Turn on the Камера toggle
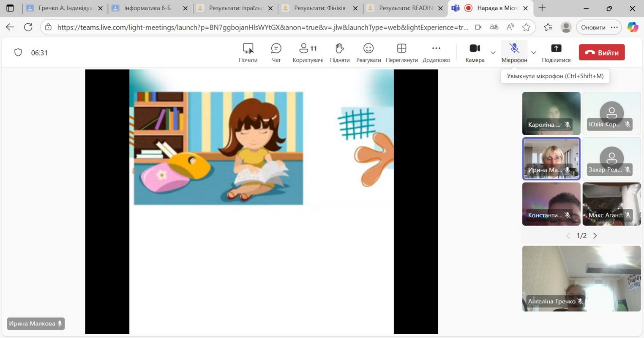 coord(475,53)
